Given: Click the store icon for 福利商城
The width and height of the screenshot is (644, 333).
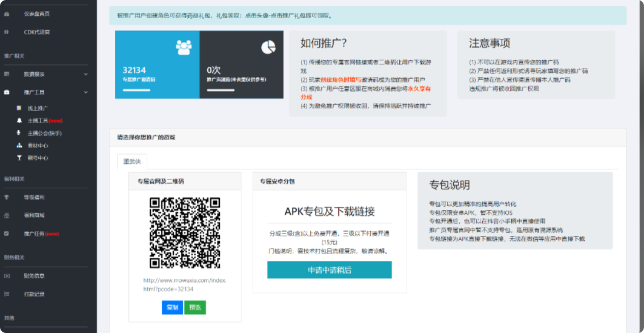Looking at the screenshot, I should [x=6, y=215].
